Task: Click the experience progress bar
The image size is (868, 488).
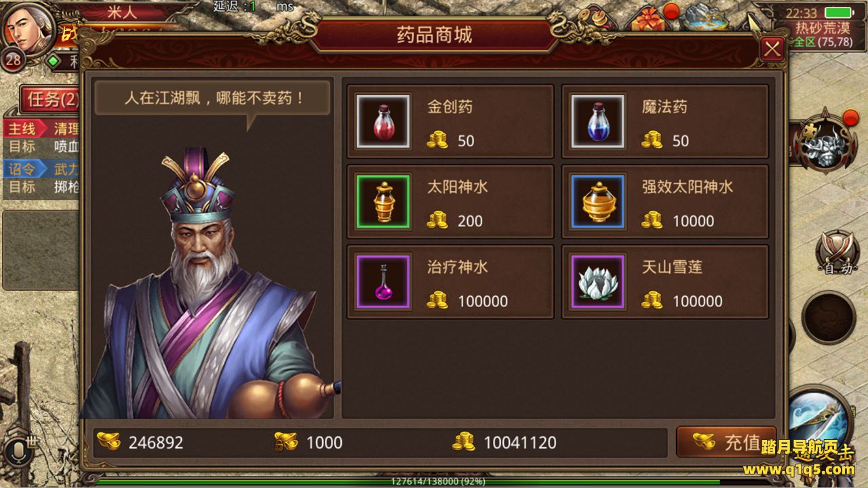Action: coord(434,482)
